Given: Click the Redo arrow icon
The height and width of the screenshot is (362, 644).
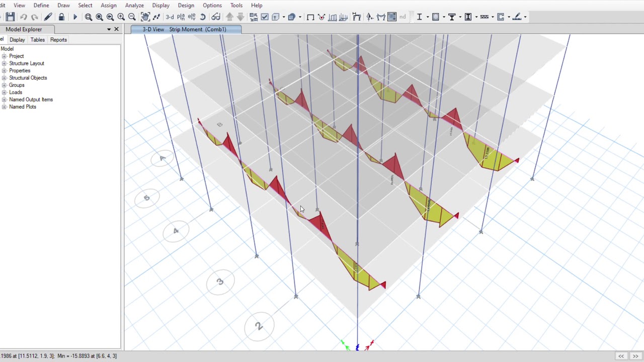Looking at the screenshot, I should pyautogui.click(x=35, y=17).
